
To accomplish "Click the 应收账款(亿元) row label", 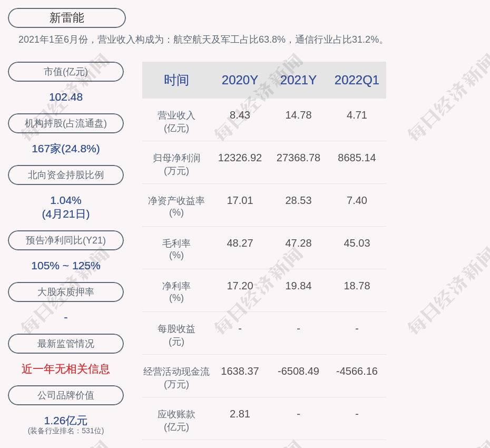I will click(x=177, y=421).
